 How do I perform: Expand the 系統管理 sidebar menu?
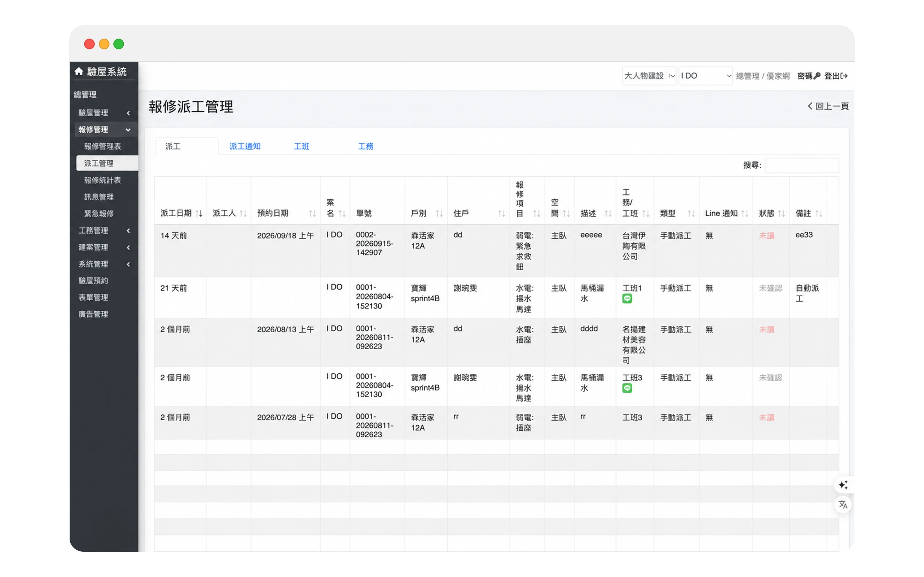point(104,264)
